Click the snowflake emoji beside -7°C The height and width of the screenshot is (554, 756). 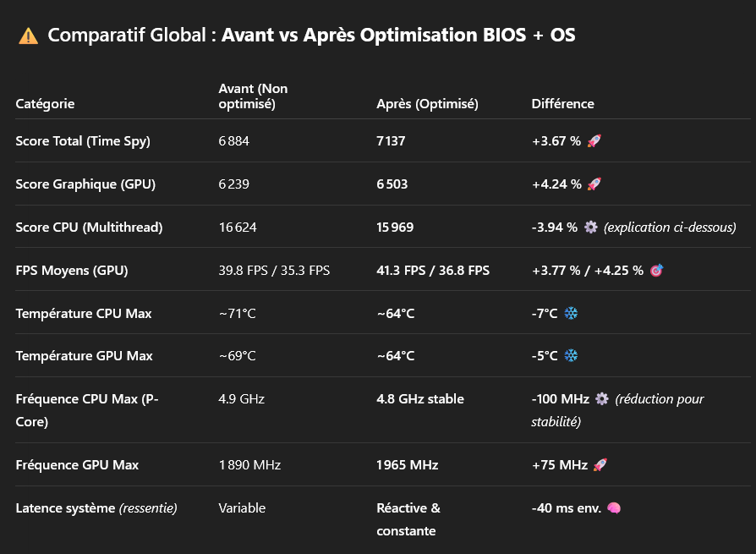(571, 314)
